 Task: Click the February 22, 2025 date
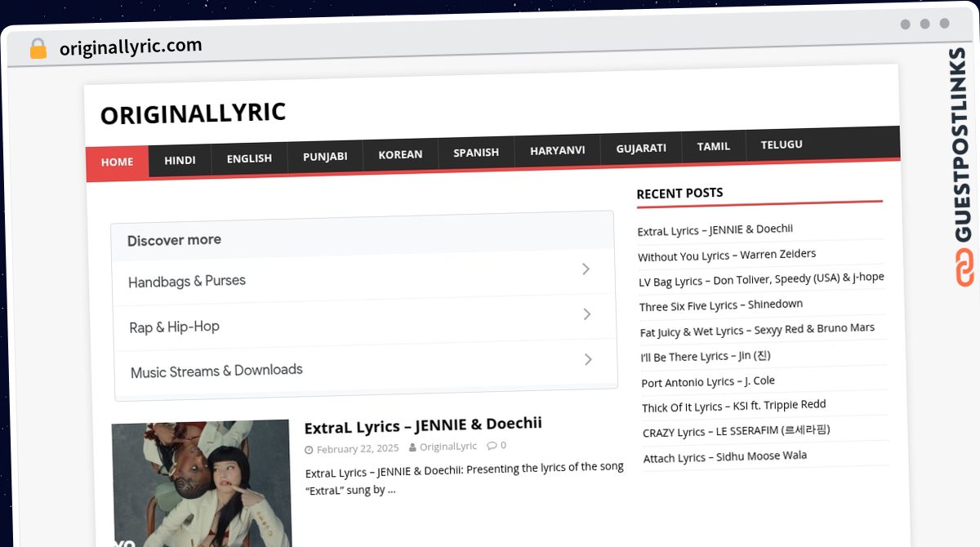[x=358, y=449]
